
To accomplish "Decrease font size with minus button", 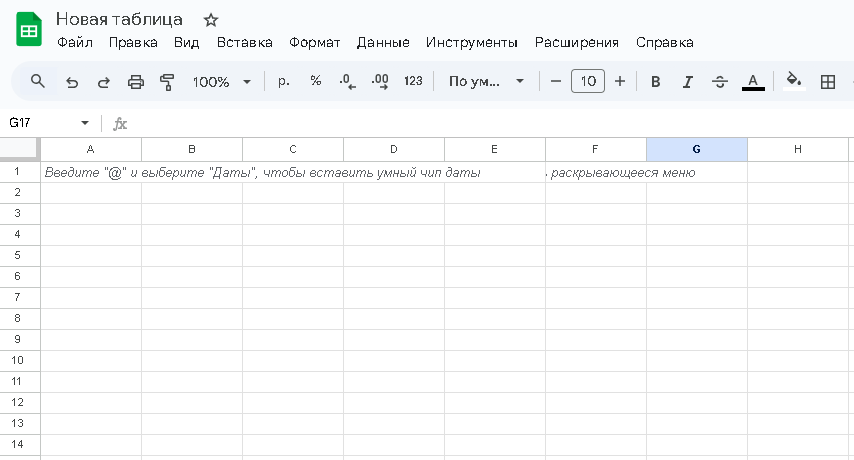I will (556, 82).
